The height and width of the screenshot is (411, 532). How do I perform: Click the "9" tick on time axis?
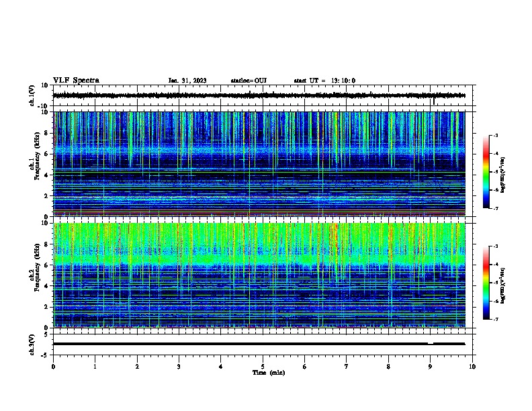point(430,367)
